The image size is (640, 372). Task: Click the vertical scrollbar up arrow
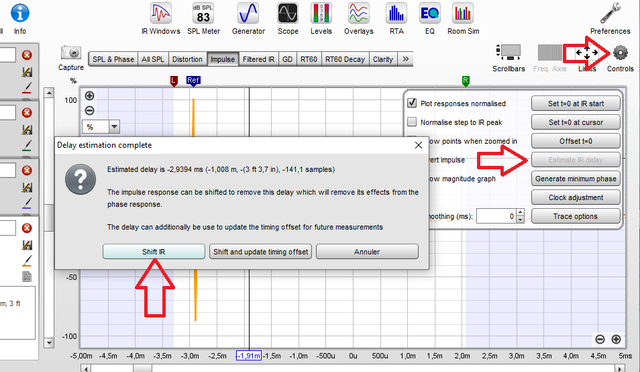pos(49,93)
